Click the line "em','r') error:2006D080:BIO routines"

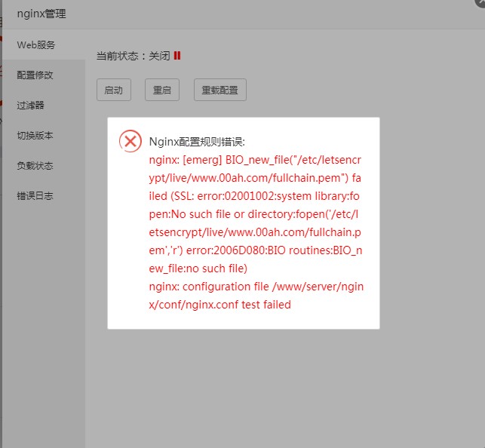[256, 250]
